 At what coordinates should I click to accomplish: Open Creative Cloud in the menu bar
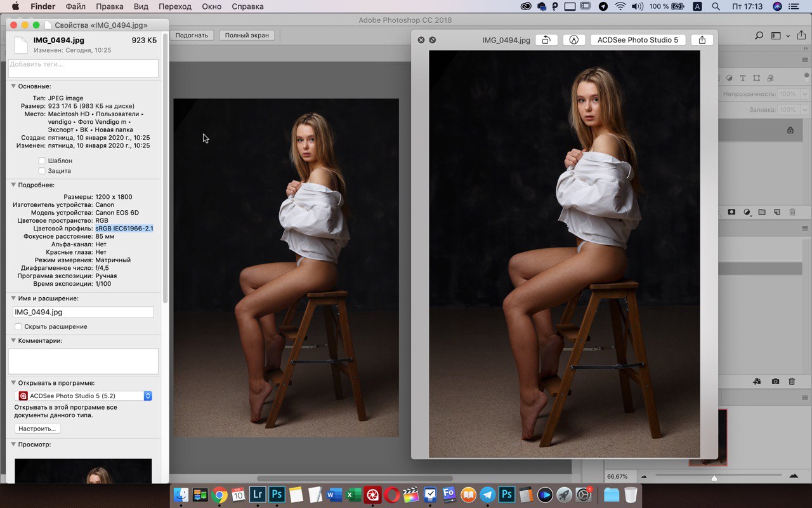(526, 6)
